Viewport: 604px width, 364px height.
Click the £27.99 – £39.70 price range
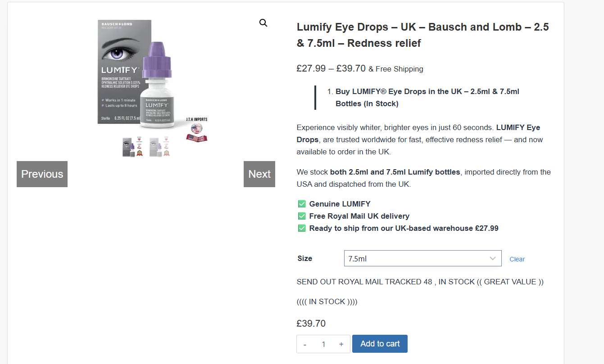coord(331,68)
